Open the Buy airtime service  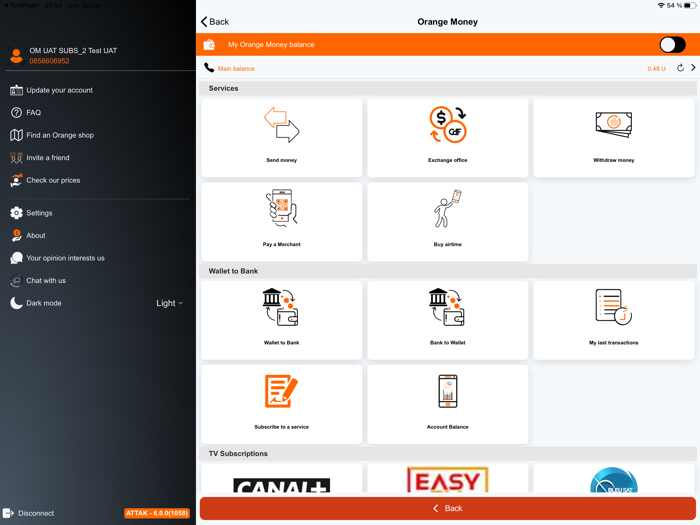point(447,222)
